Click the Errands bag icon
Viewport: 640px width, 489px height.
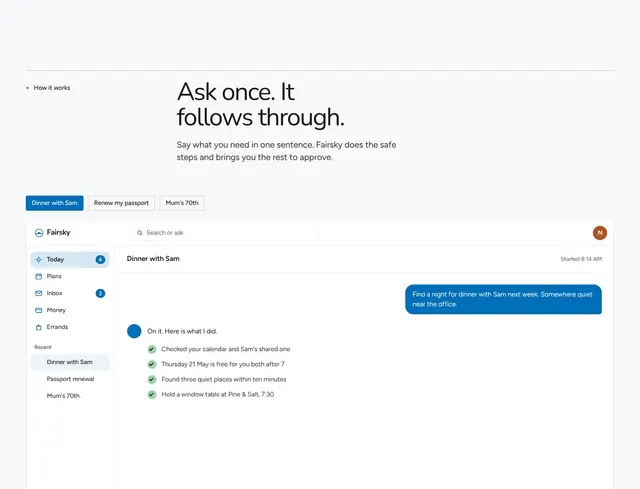point(39,327)
